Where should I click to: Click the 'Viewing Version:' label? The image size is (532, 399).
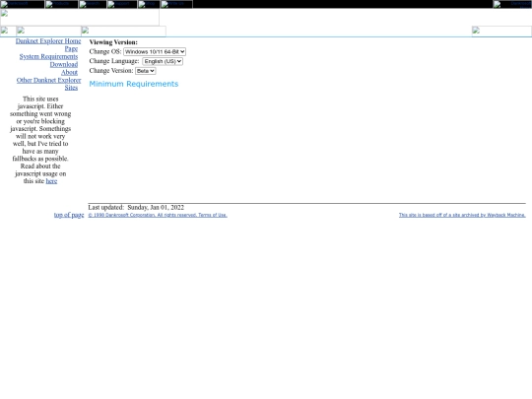pos(113,42)
